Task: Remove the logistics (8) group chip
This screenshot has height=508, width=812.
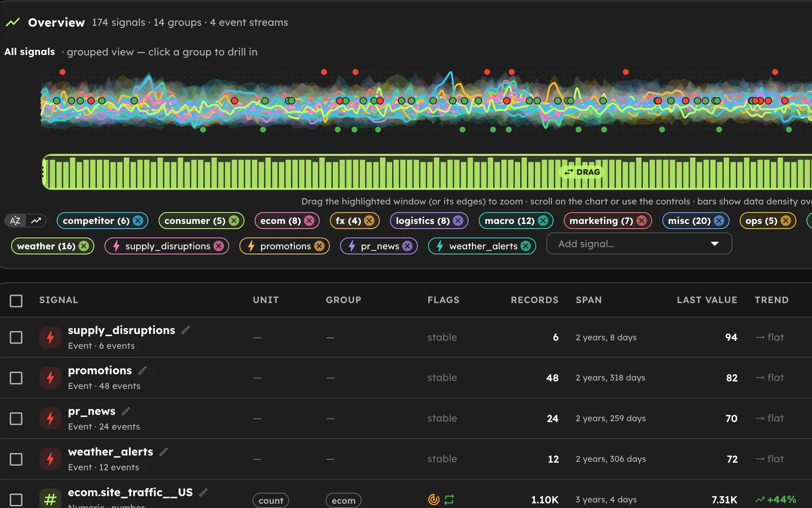Action: [x=458, y=220]
